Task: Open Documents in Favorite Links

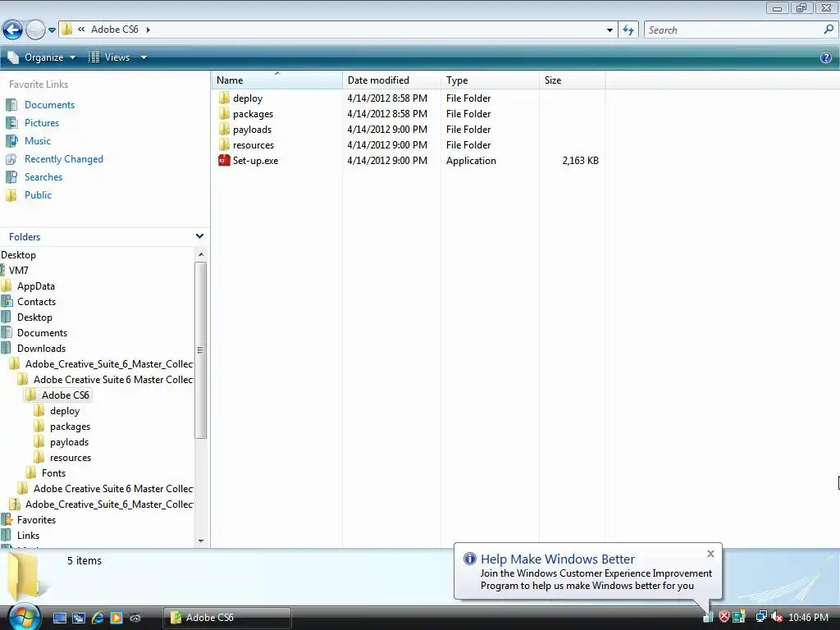Action: point(49,105)
